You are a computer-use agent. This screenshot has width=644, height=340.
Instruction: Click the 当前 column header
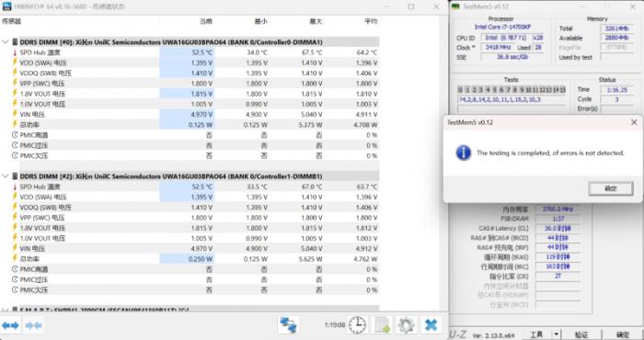(x=206, y=21)
